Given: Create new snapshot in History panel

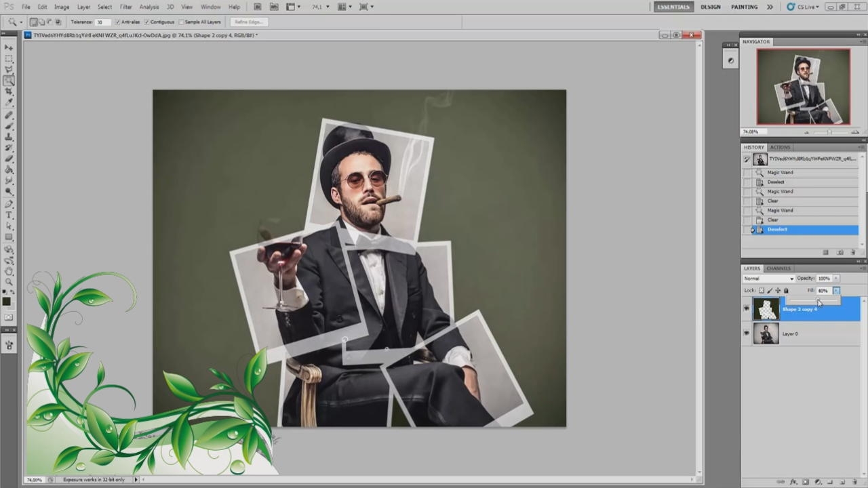Looking at the screenshot, I should pos(840,252).
